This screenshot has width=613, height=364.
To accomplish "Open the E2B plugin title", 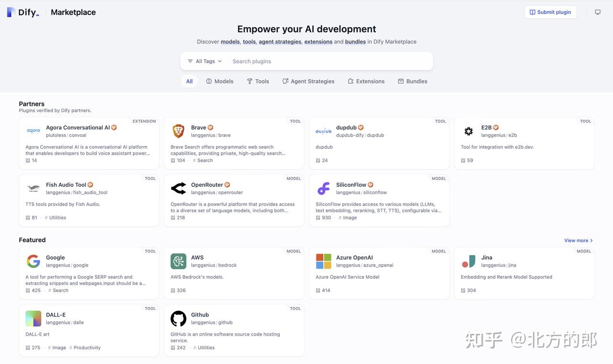I will coord(487,127).
